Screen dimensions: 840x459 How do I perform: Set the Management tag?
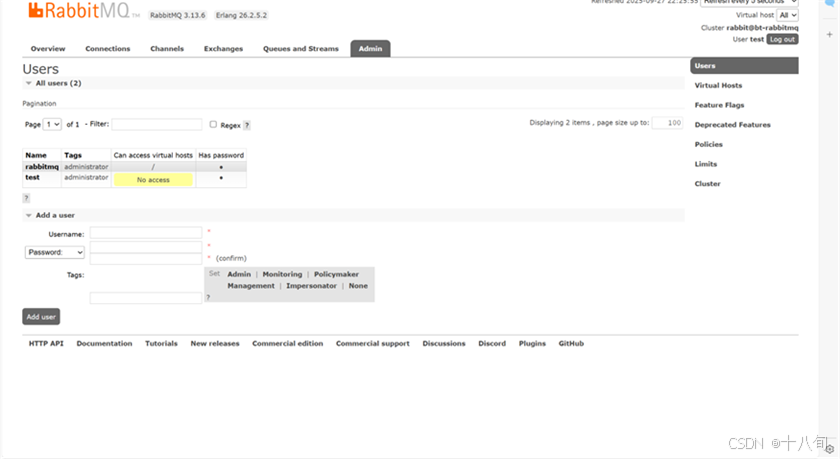pos(251,286)
